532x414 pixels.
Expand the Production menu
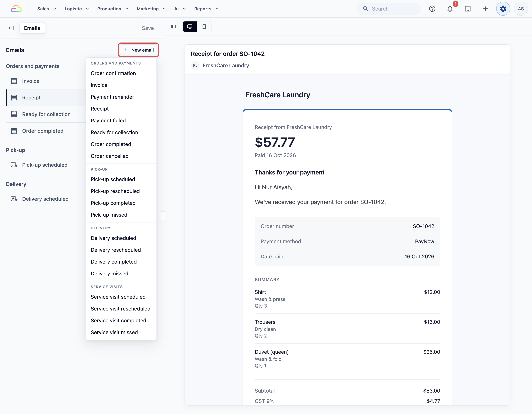[x=112, y=9]
